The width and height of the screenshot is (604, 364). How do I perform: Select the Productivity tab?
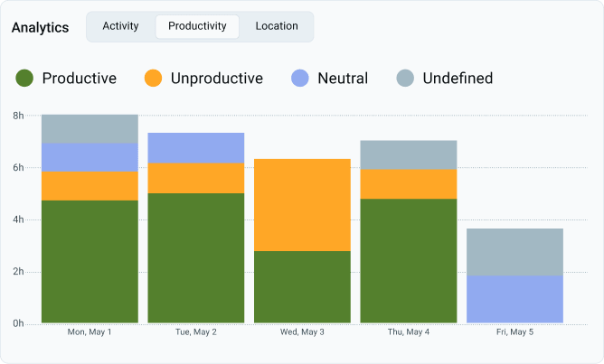[x=197, y=26]
